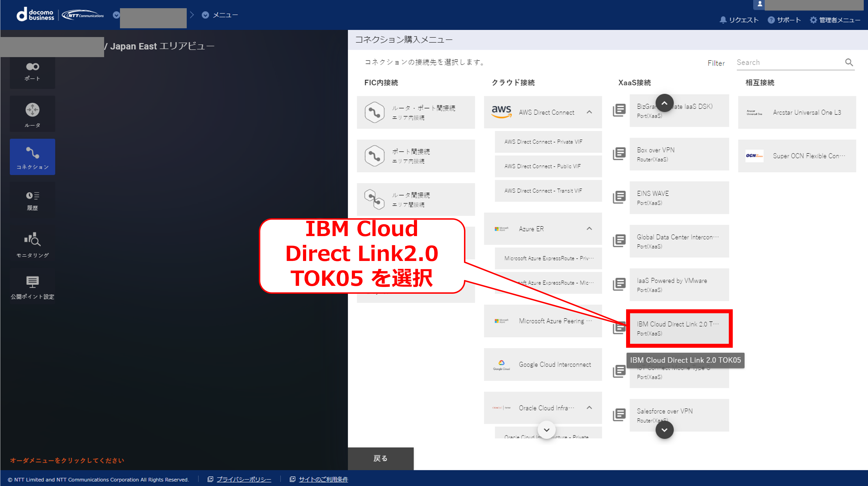Choose AWS Direct Connect - Public VIF

tap(548, 166)
